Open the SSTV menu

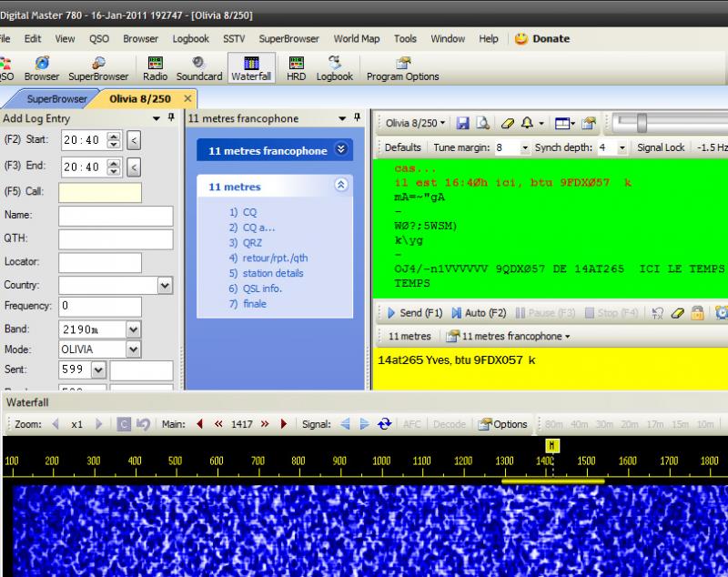[x=234, y=39]
